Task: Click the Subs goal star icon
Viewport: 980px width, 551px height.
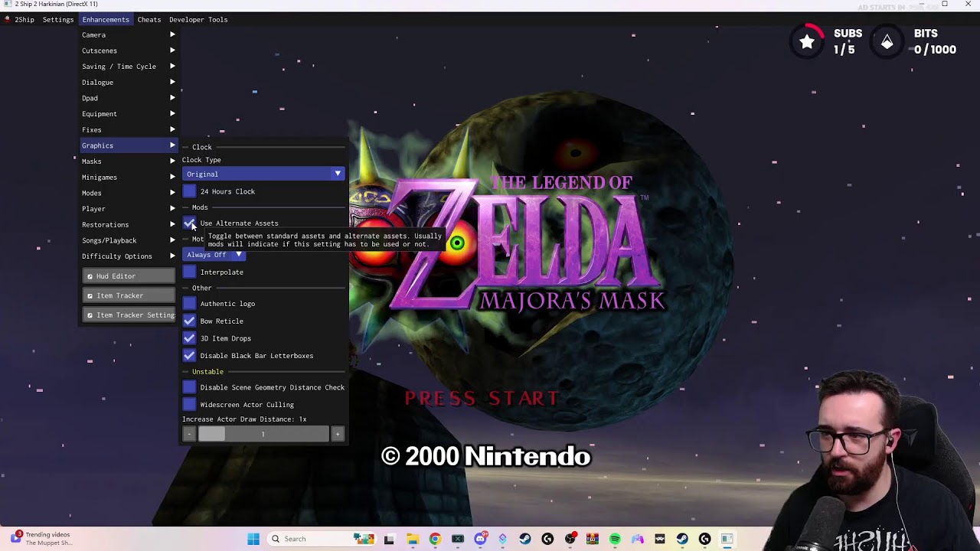Action: click(807, 42)
